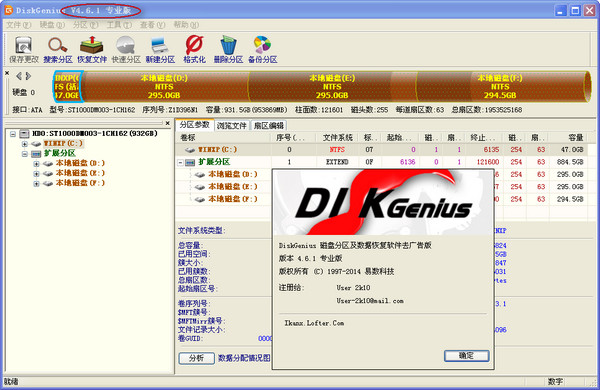600x390 pixels.
Task: Click the 保存更改 save changes icon
Action: (24, 50)
